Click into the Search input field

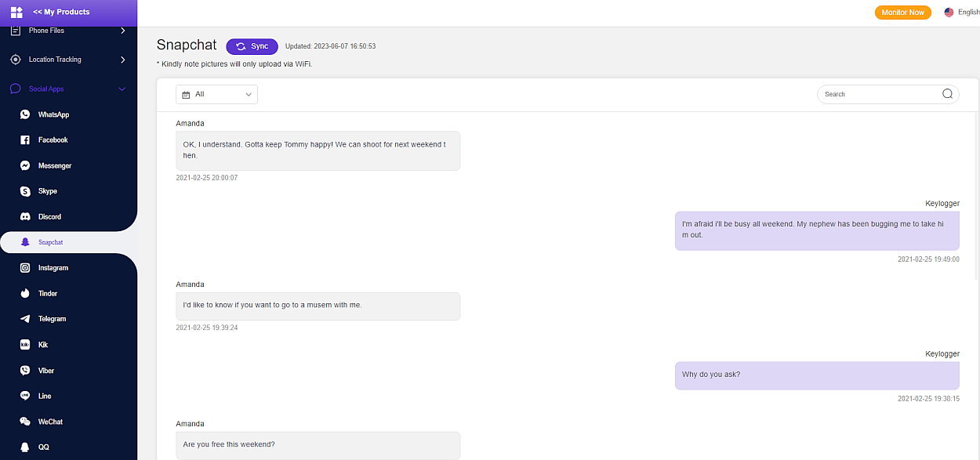coord(878,94)
